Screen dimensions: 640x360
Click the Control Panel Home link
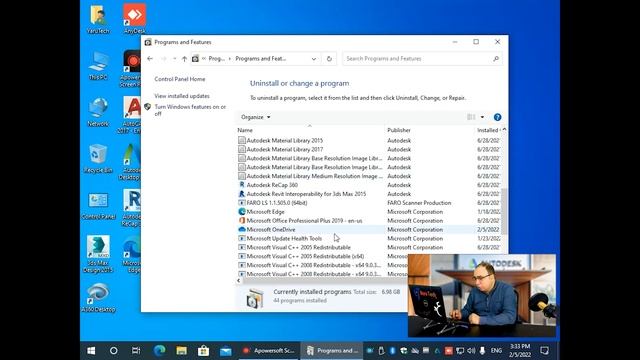180,79
